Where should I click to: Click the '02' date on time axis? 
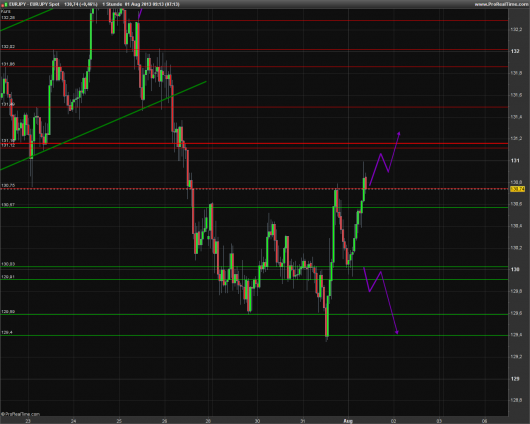point(393,421)
